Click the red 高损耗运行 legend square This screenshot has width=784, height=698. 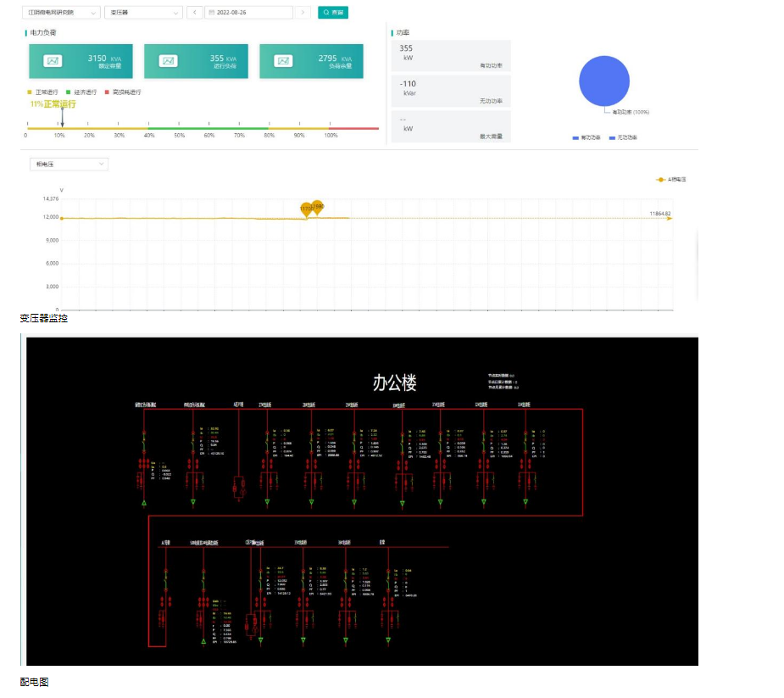tap(107, 92)
